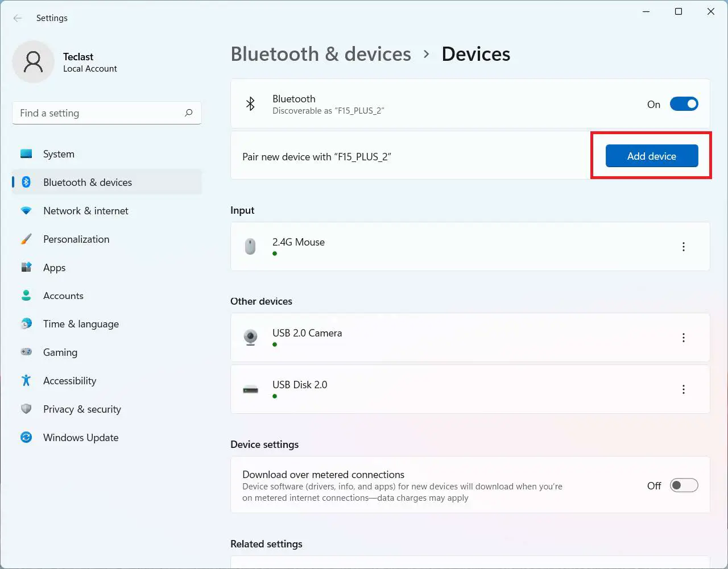Select the Bluetooth & devices sidebar icon
This screenshot has height=569, width=728.
pos(26,182)
